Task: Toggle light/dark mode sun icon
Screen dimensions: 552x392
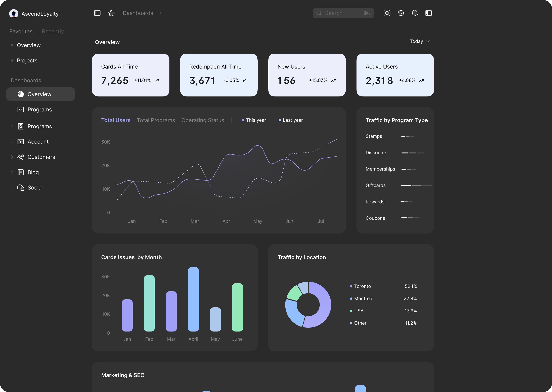Action: click(x=387, y=13)
